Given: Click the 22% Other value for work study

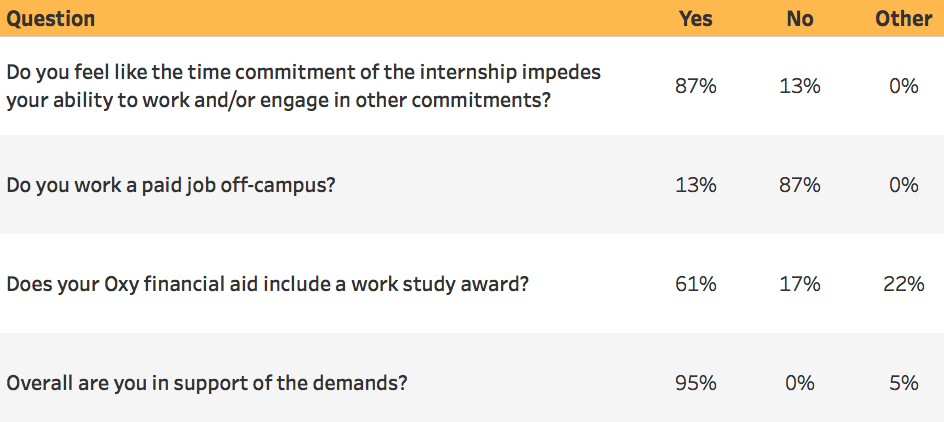Looking at the screenshot, I should (x=903, y=284).
